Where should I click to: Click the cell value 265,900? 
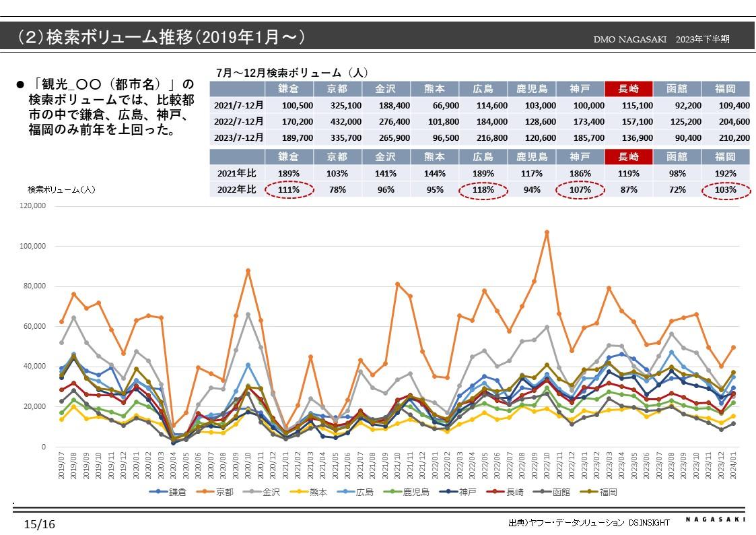394,138
